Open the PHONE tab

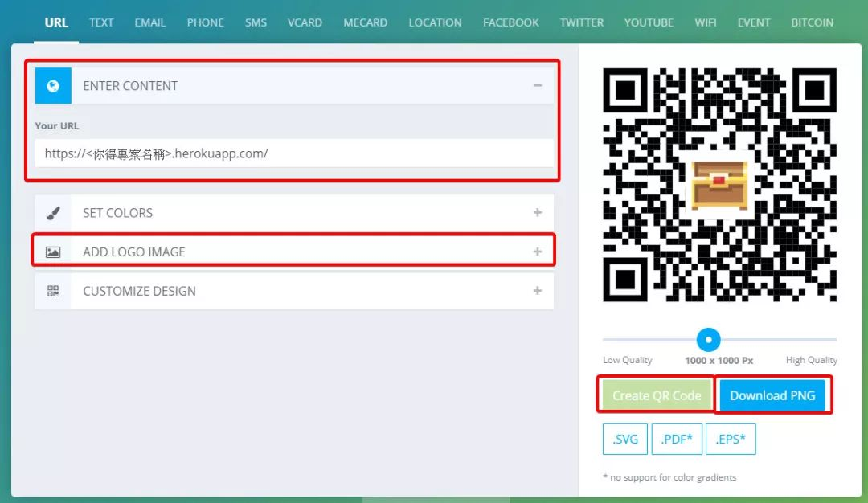206,22
